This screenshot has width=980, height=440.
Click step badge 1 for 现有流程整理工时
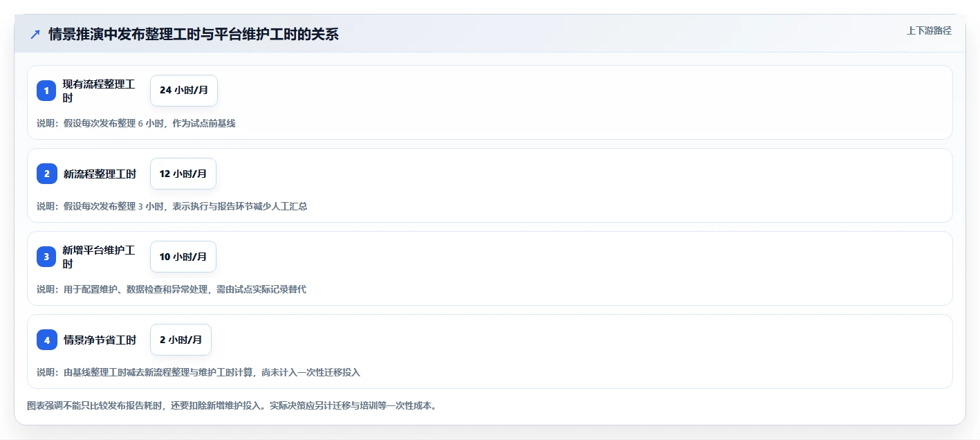pos(46,91)
